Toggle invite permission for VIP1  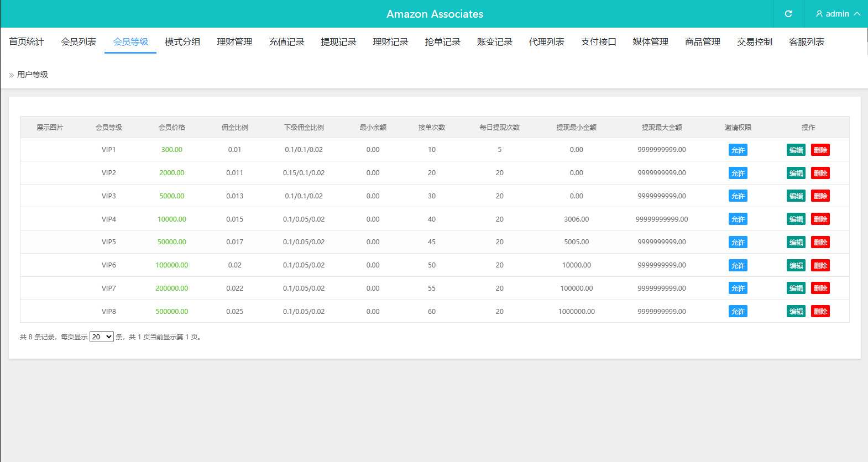(x=738, y=150)
